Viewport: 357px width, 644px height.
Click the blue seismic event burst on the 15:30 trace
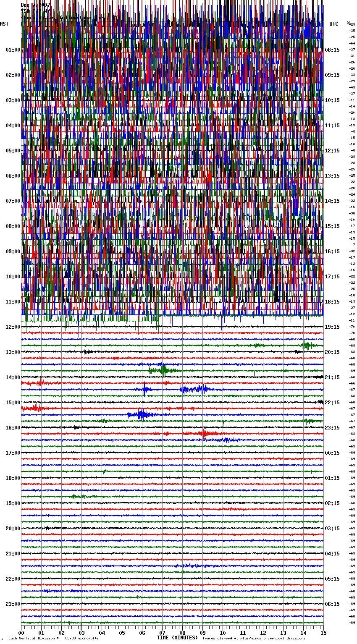pyautogui.click(x=142, y=414)
